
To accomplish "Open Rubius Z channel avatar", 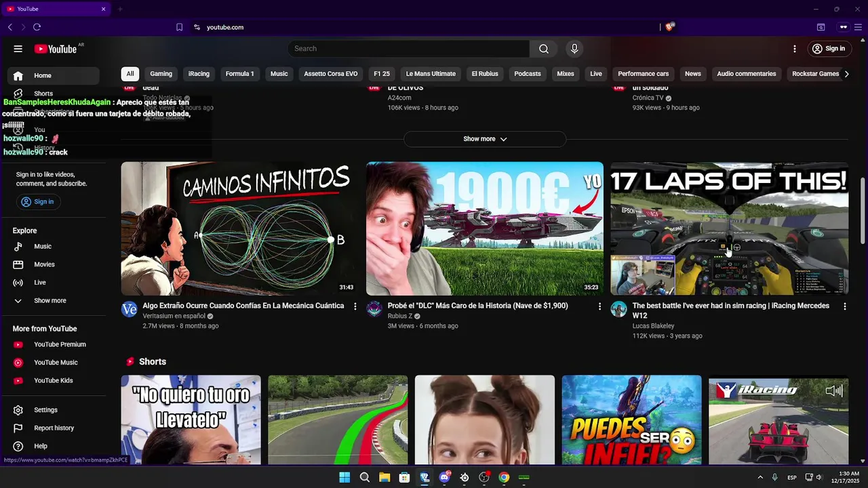I will pos(374,310).
